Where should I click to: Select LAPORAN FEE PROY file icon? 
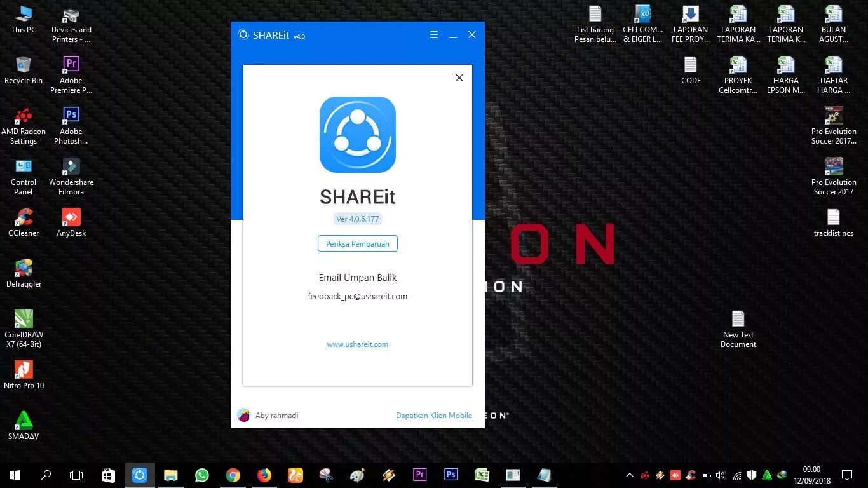(x=691, y=25)
